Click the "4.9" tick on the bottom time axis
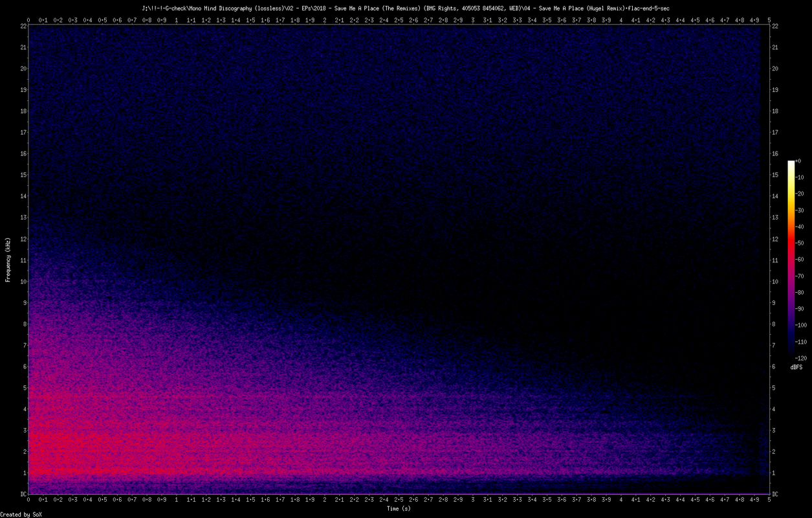The height and width of the screenshot is (518, 812). pos(754,500)
